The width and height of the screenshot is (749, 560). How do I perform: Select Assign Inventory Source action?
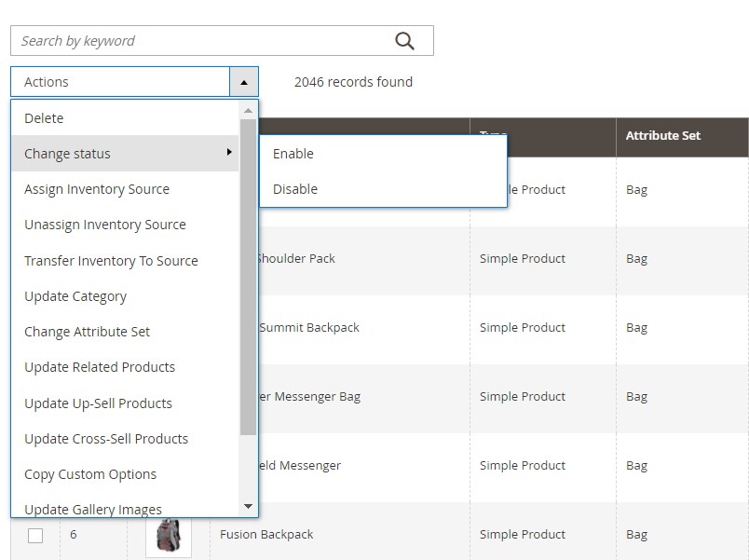pos(97,189)
